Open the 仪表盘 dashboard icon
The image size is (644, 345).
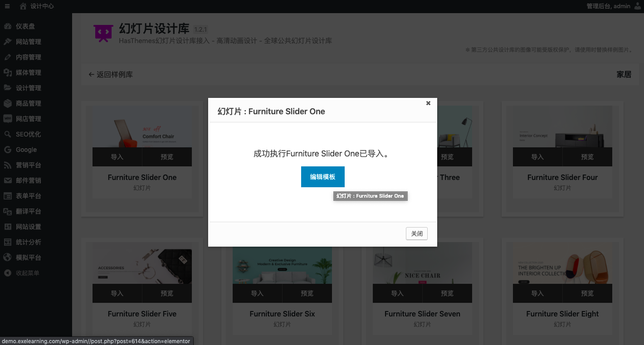coord(8,26)
